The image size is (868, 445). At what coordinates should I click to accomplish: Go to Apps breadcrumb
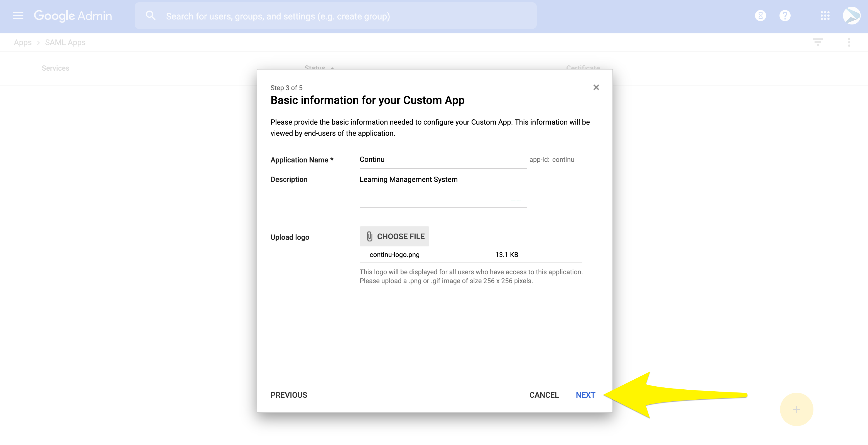[23, 42]
